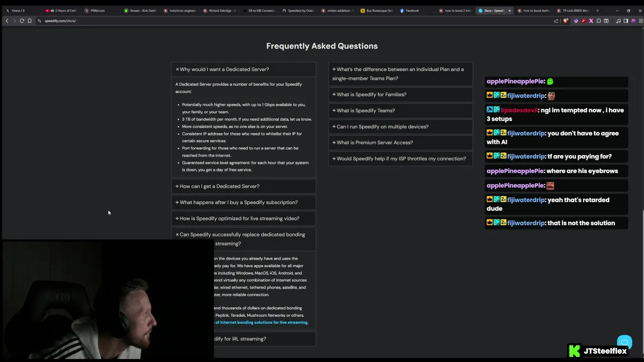Open the site settings icon beside the URL
The width and height of the screenshot is (644, 362).
tap(39, 21)
